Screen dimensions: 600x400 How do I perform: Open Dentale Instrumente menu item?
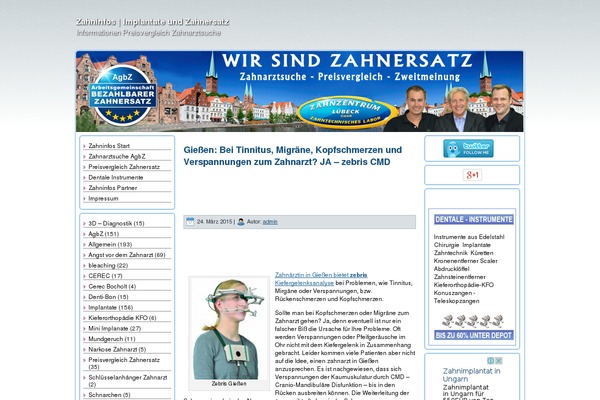pos(116,177)
